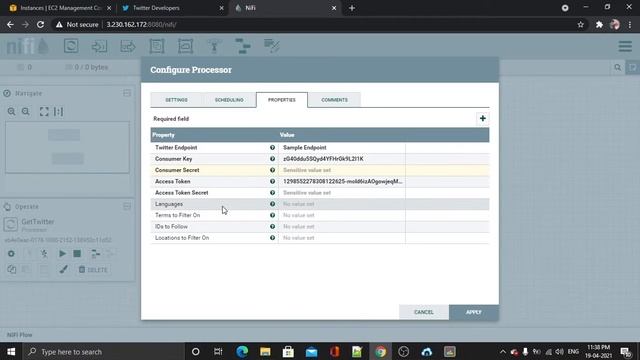Open the Twitter Developers browser tab
Image resolution: width=640 pixels, height=360 pixels.
(173, 8)
